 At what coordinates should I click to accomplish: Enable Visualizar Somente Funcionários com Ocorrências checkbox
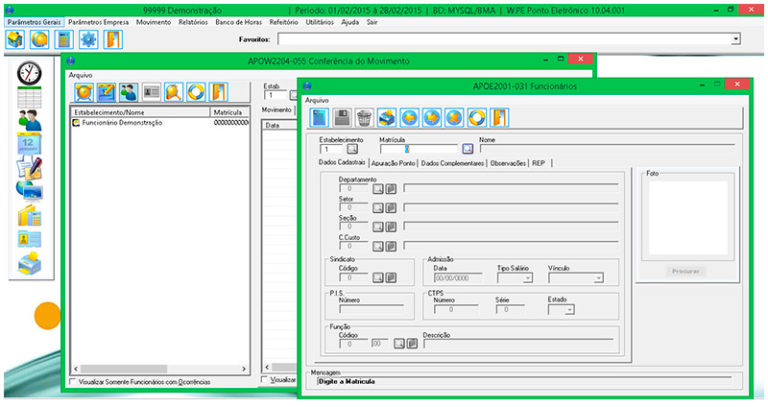click(x=70, y=381)
